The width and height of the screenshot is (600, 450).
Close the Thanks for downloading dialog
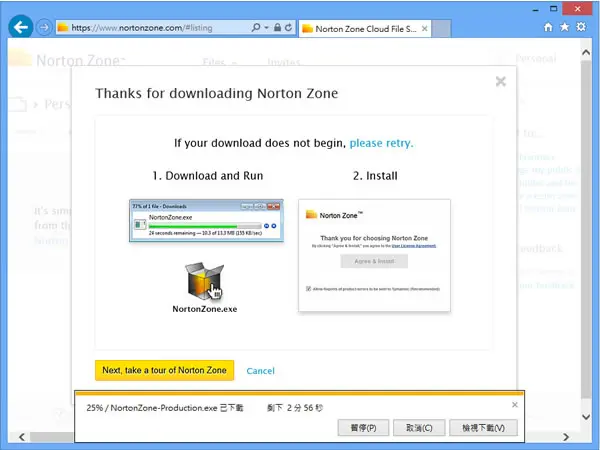[501, 81]
